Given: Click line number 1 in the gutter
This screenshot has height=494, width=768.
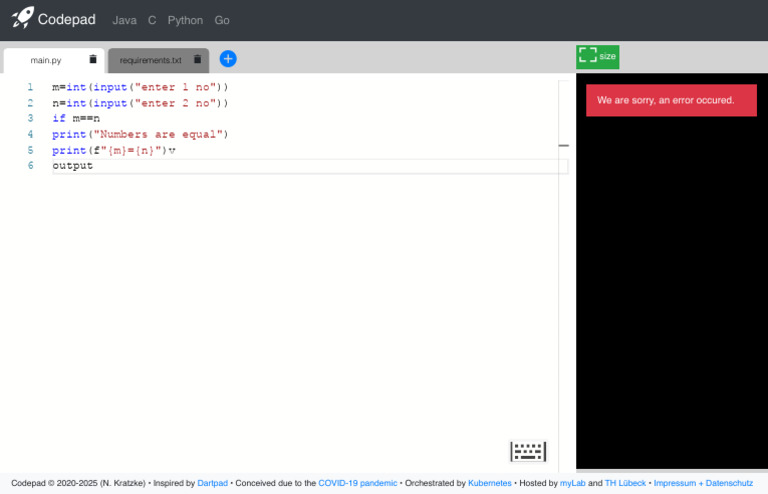Looking at the screenshot, I should [x=30, y=87].
